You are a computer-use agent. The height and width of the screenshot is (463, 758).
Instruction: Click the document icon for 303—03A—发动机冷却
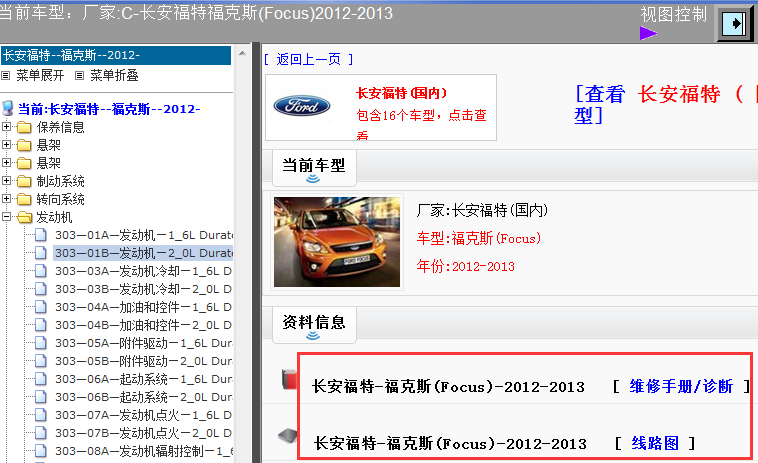point(41,271)
